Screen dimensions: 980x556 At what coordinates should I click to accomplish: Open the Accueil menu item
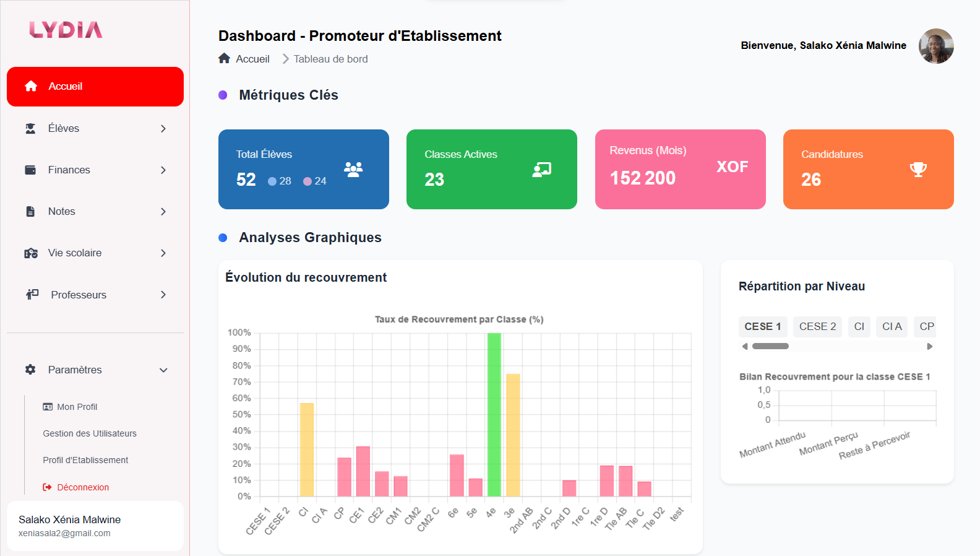click(x=95, y=87)
